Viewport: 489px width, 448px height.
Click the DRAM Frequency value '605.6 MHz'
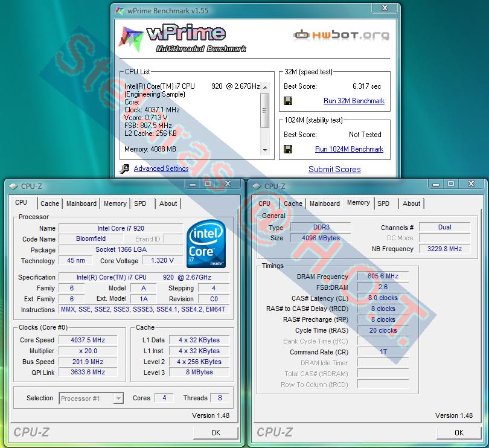tap(383, 276)
